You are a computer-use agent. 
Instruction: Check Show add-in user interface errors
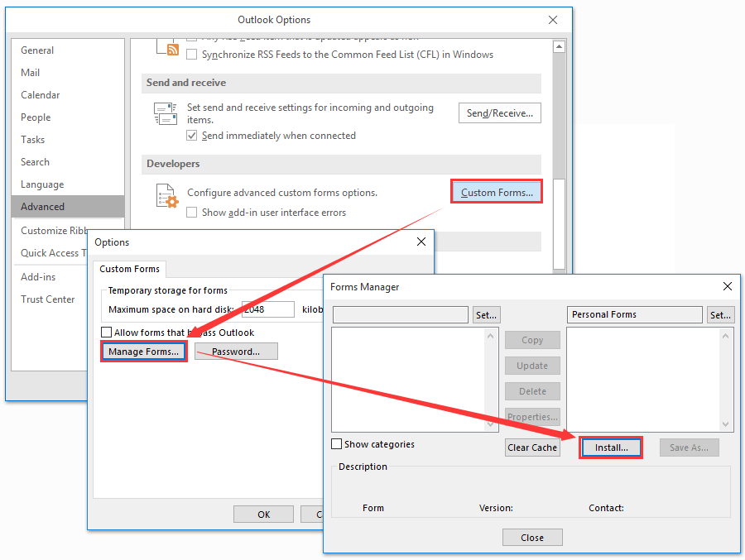coord(194,211)
